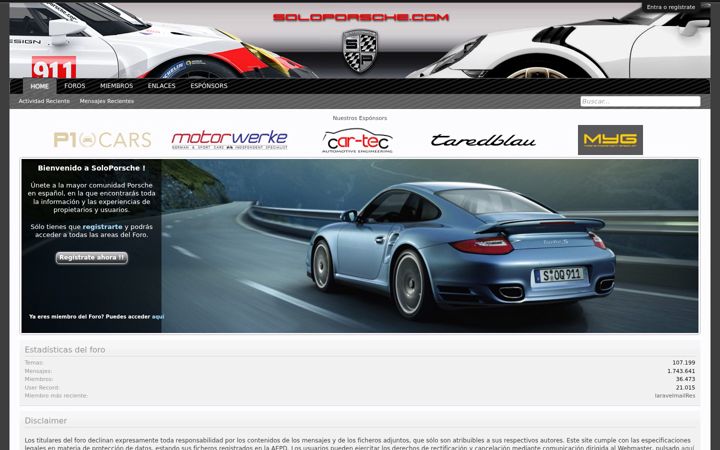Click the 'Bienvenido a SoloPorsche !' heading
This screenshot has width=720, height=450.
coord(91,168)
